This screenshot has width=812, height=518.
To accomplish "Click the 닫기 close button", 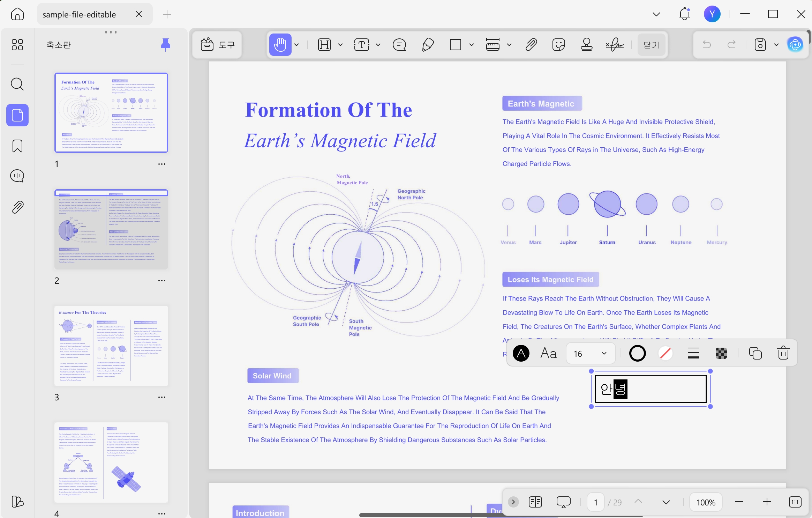I will tap(651, 45).
